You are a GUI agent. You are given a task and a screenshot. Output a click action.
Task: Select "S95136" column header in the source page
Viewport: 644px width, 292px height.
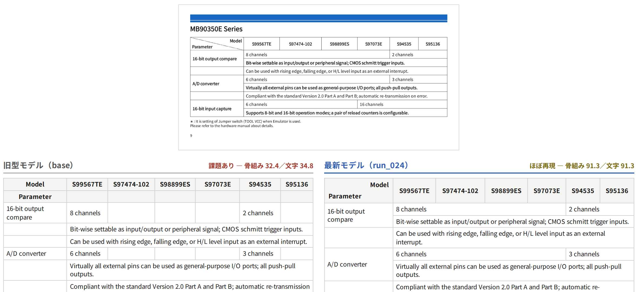click(x=433, y=44)
